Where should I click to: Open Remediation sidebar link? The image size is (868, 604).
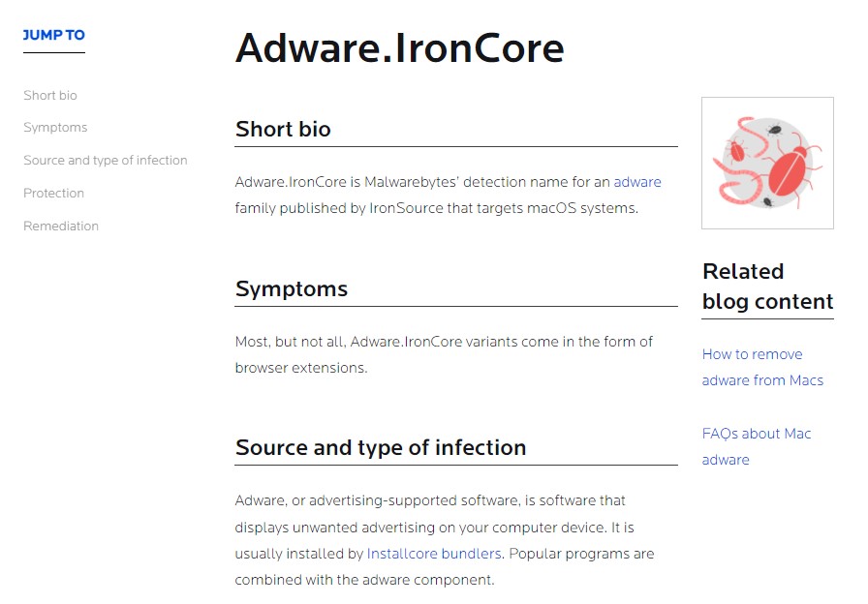[61, 226]
